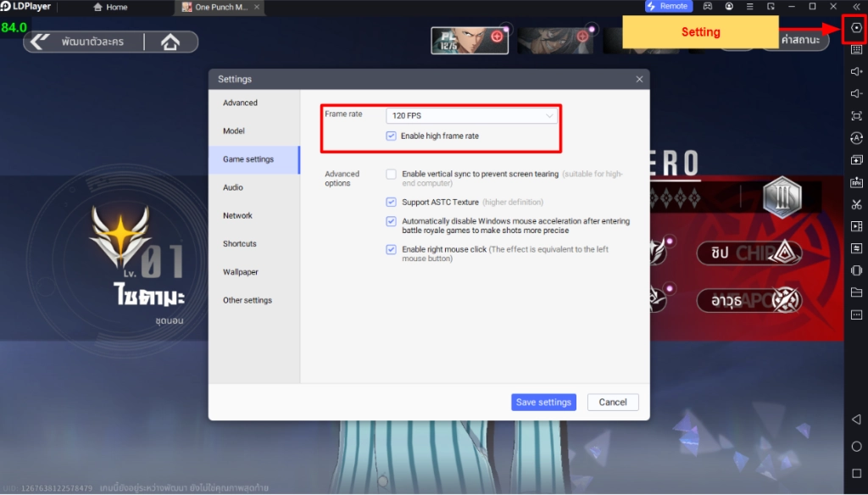Viewport: 868px width, 495px height.
Task: Open the Settings gear in sidebar
Action: [856, 28]
